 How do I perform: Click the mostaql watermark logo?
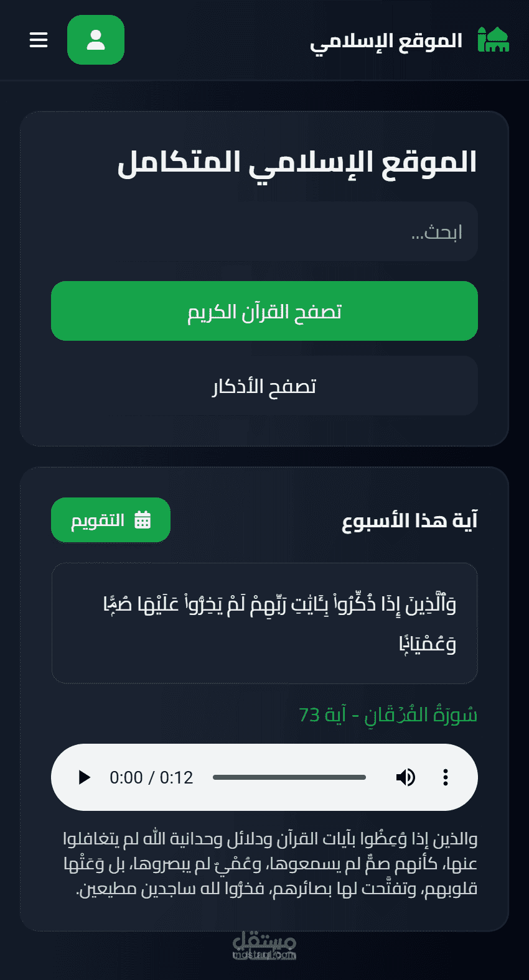click(264, 946)
